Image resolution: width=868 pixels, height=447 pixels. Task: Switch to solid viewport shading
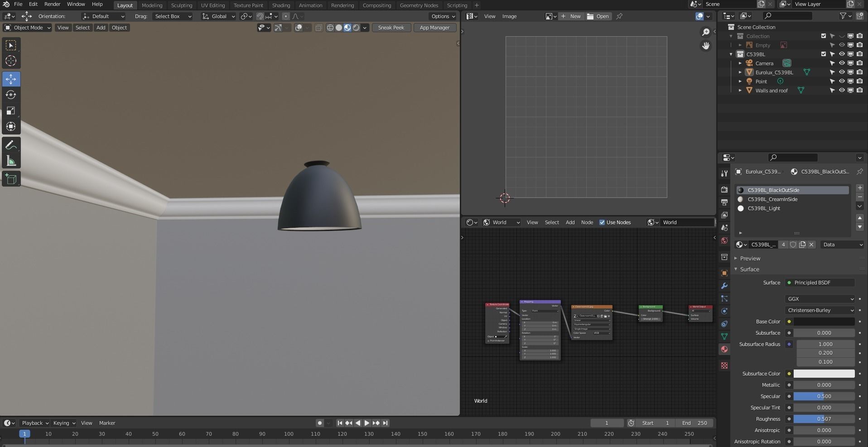click(x=339, y=28)
